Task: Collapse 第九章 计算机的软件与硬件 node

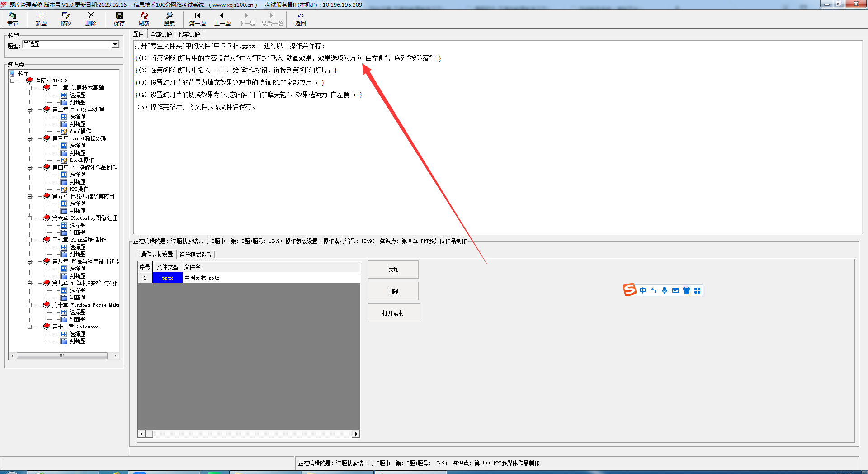Action: tap(29, 283)
